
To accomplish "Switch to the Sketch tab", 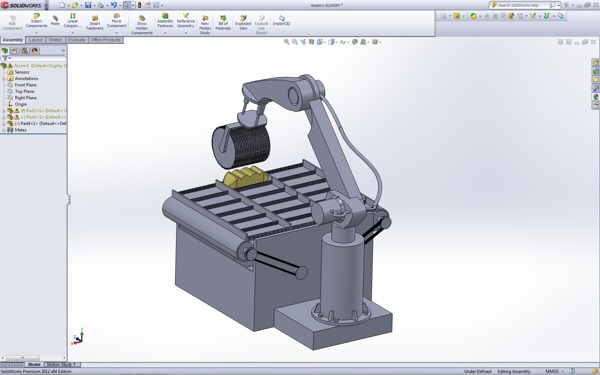I will [55, 40].
